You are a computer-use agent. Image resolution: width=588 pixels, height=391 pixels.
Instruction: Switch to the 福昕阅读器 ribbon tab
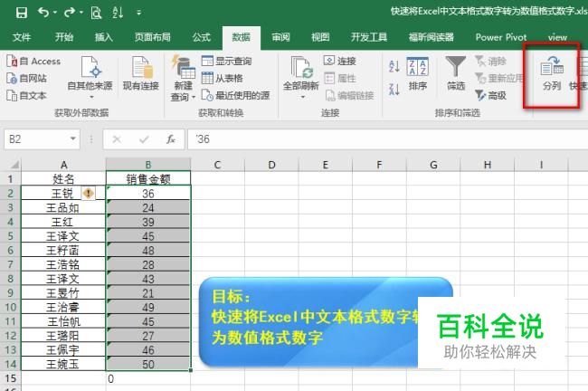click(432, 37)
